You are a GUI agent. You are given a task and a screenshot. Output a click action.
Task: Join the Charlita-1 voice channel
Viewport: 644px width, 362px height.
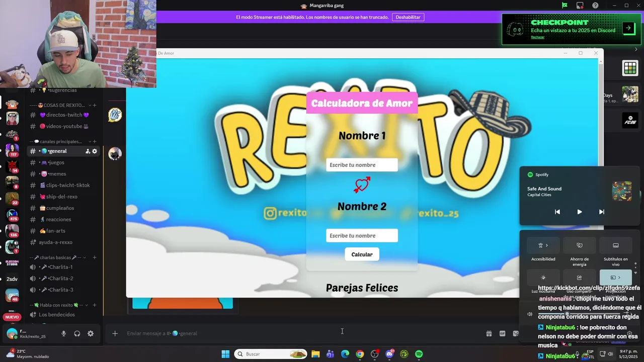coord(64,267)
